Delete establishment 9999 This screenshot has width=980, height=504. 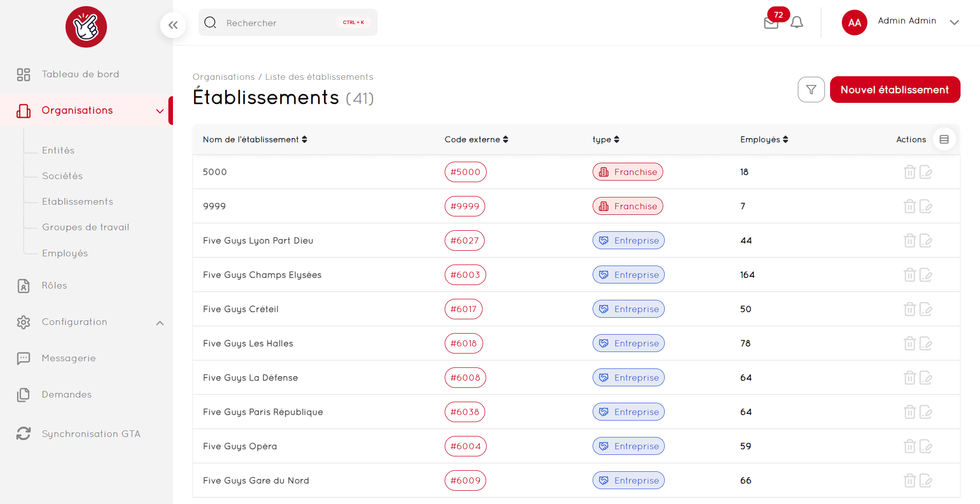coord(909,206)
